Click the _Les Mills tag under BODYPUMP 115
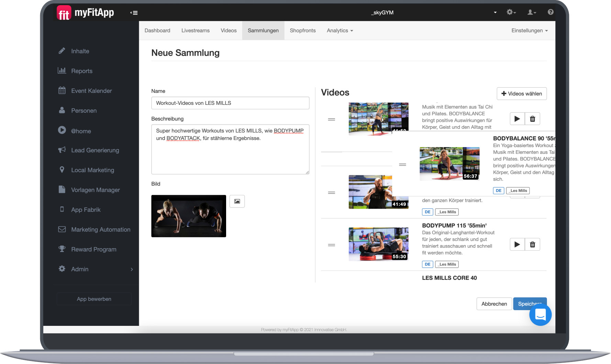The image size is (611, 364). 447,264
